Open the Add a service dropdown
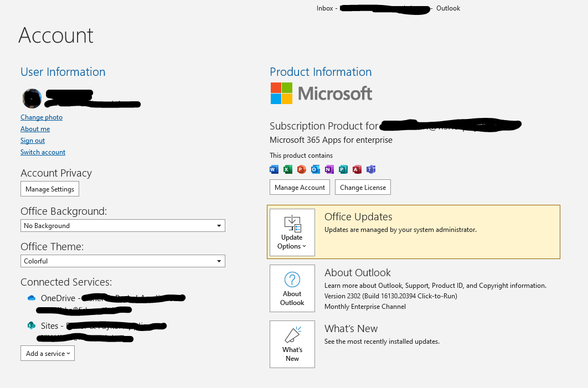 click(48, 353)
